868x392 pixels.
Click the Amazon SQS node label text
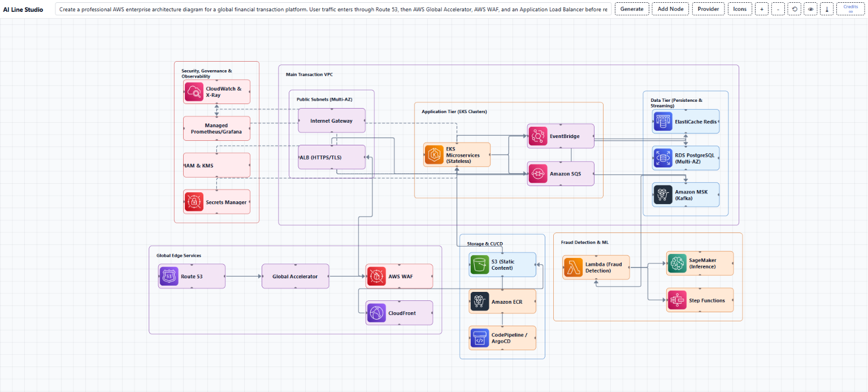pyautogui.click(x=566, y=174)
